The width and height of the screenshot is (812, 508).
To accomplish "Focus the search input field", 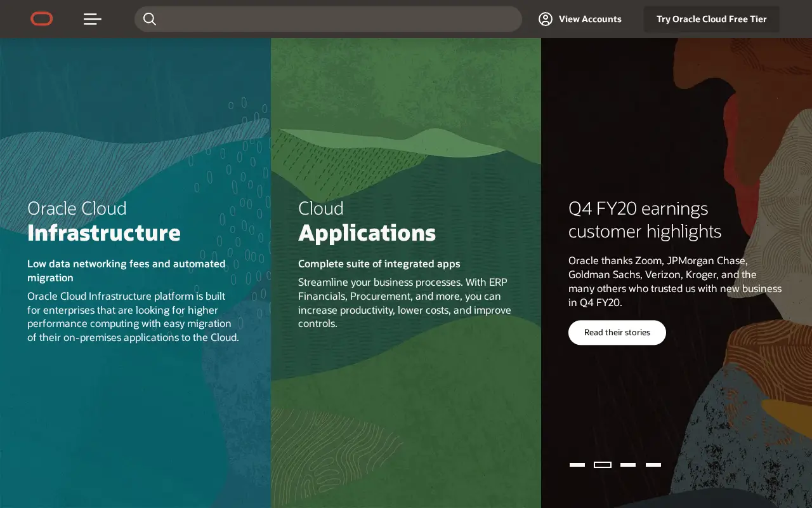I will click(328, 19).
